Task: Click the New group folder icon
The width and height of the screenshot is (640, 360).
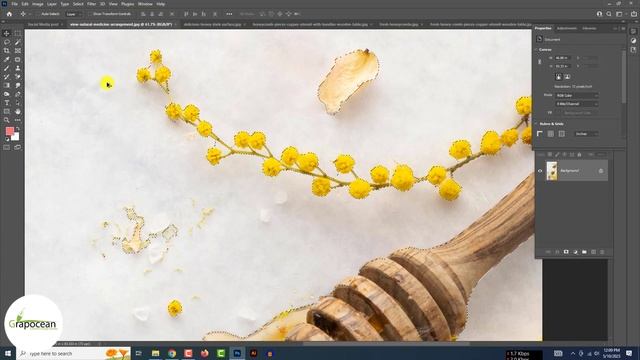Action: tap(584, 252)
